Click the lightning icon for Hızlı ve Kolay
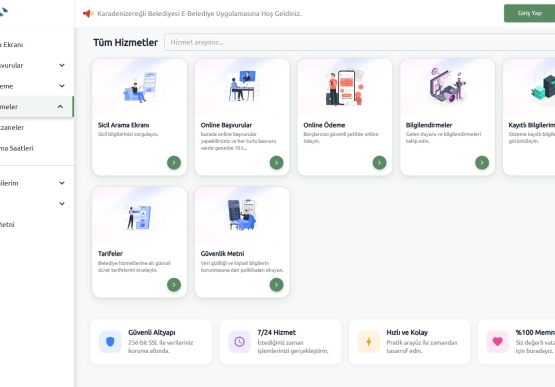The image size is (555, 387). 368,342
